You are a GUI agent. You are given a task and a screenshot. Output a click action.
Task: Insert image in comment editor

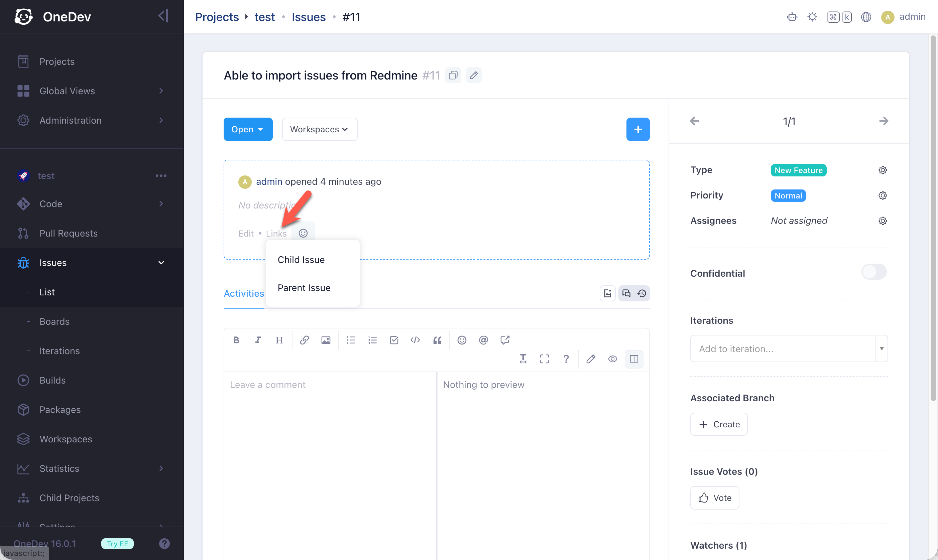(x=326, y=340)
